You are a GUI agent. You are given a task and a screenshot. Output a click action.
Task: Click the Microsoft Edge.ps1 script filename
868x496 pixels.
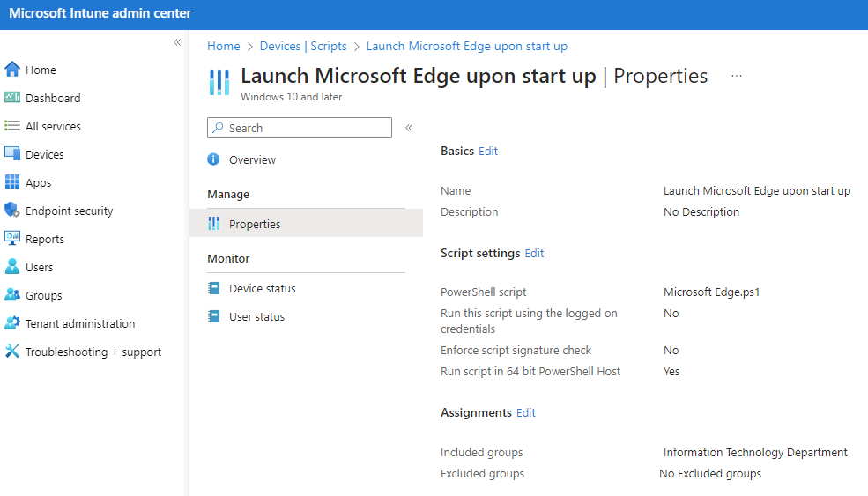(711, 292)
